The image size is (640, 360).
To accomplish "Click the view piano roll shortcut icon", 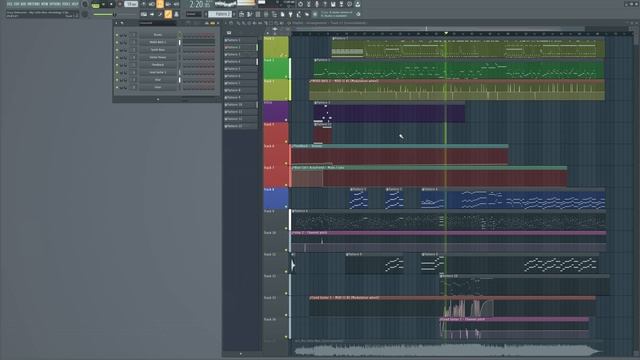I will [x=249, y=14].
